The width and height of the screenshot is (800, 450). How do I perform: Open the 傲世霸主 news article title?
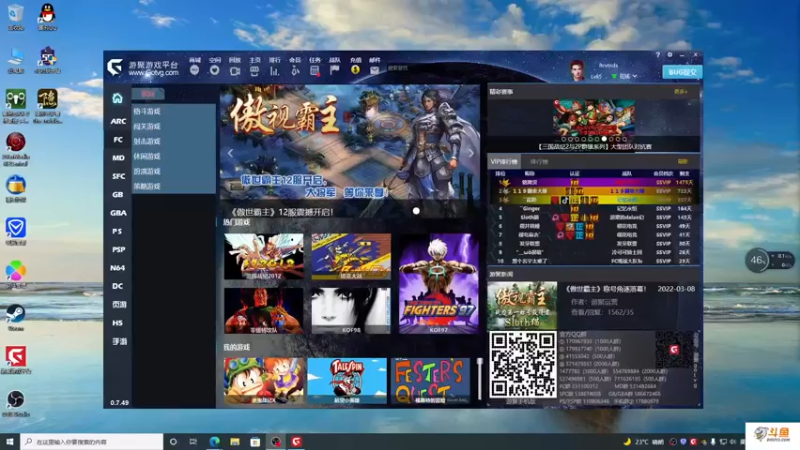click(x=605, y=289)
